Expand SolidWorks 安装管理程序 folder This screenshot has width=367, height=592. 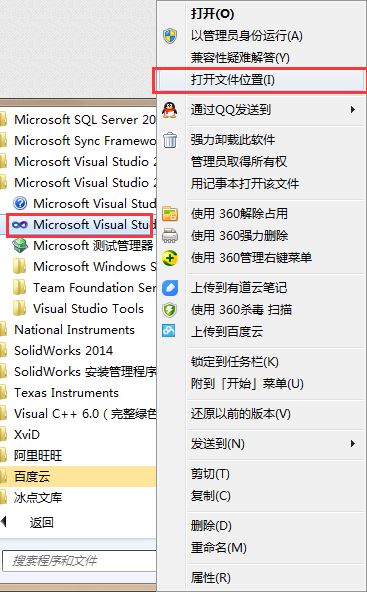click(x=78, y=372)
